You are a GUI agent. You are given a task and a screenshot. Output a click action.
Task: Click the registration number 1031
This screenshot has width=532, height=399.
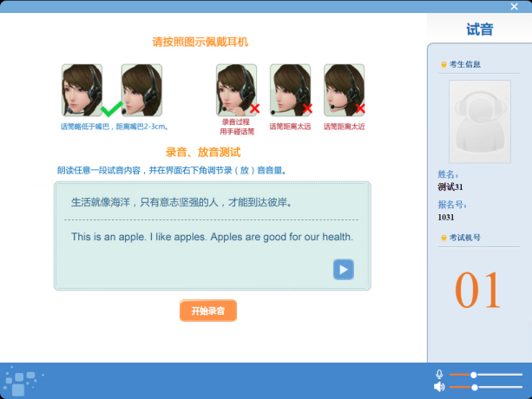(446, 217)
